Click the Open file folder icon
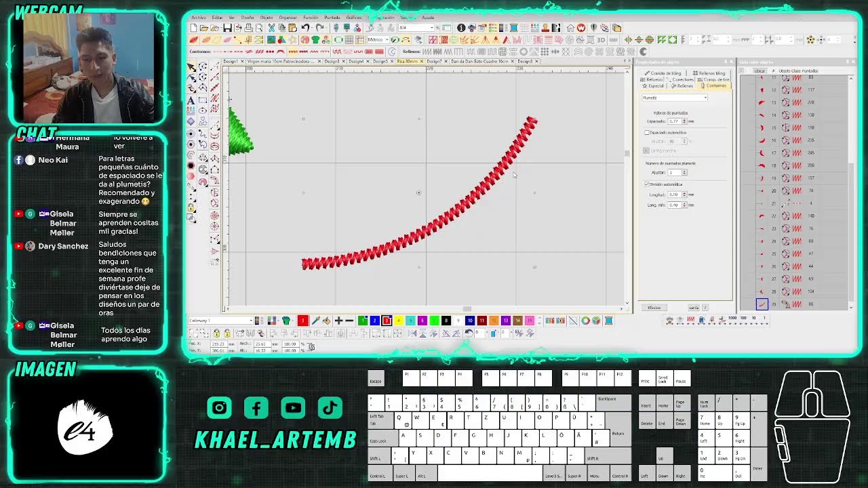This screenshot has width=868, height=488. point(203,27)
